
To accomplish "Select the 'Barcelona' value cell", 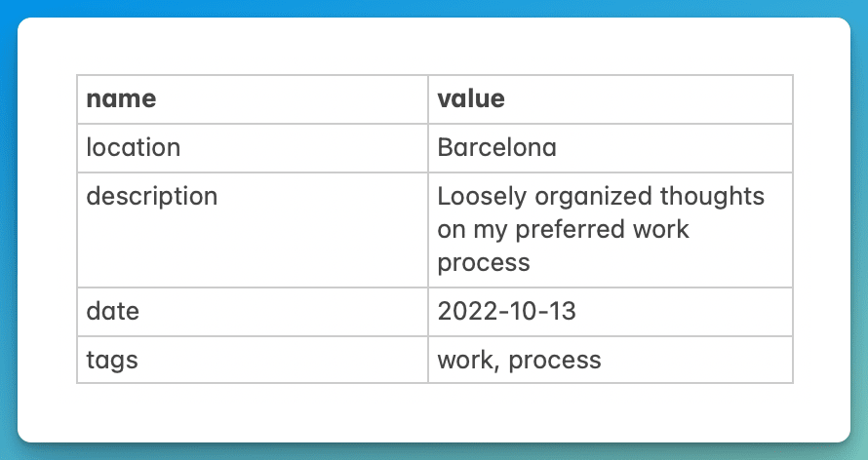I will tap(497, 147).
